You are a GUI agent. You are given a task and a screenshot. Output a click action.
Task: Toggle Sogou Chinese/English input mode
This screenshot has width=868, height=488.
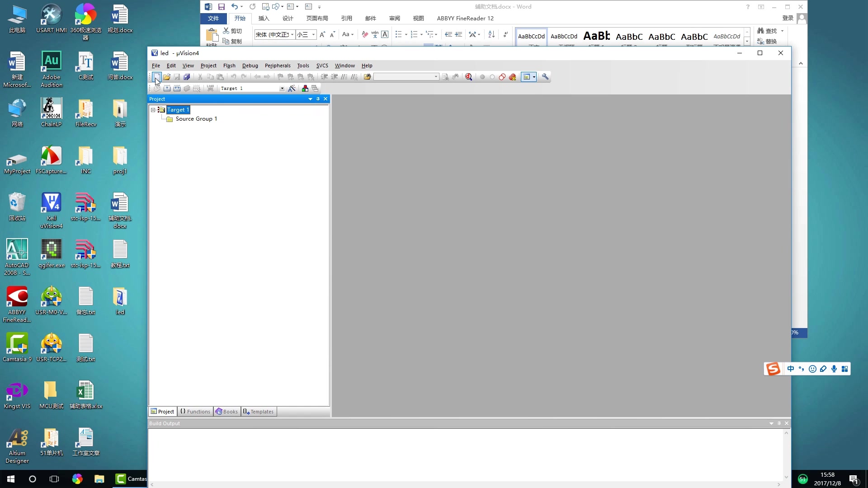click(x=791, y=369)
